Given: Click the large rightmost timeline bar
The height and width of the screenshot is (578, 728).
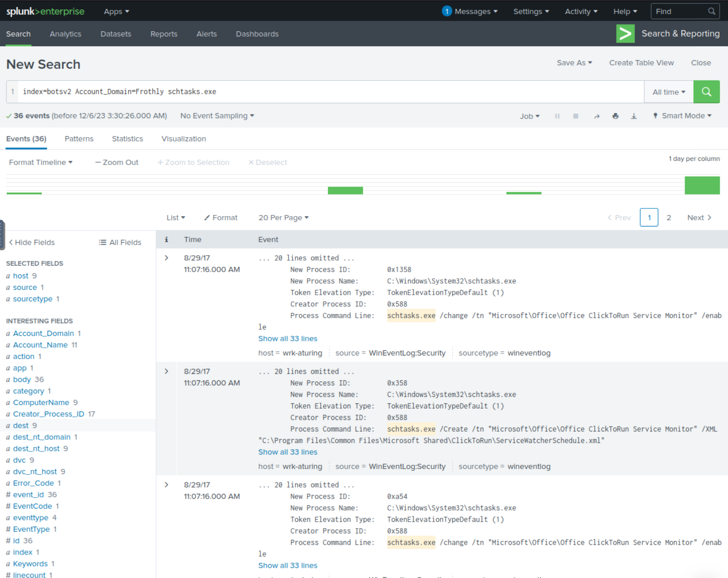Looking at the screenshot, I should [702, 185].
